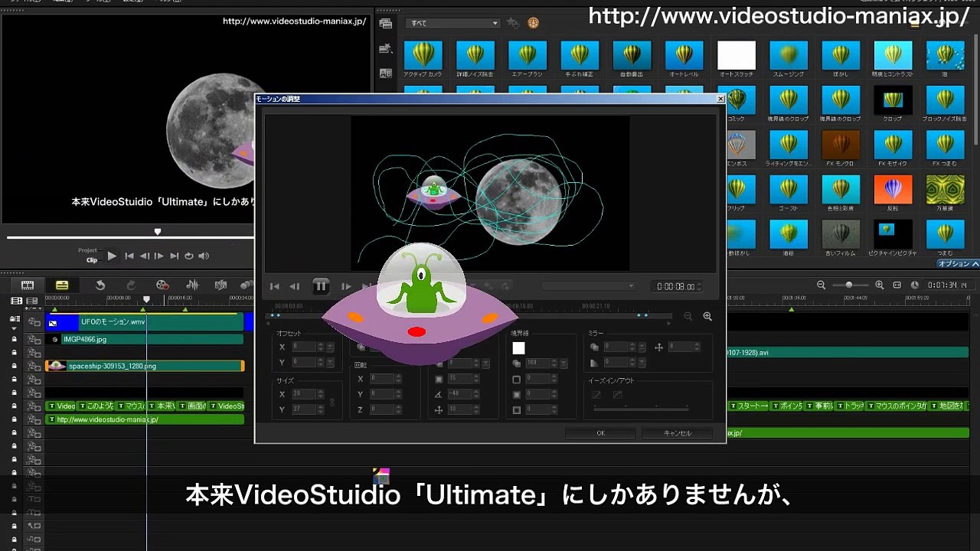Screen dimensions: 980x551
Task: Zoom in the motion dialog keyframe timeline
Action: [x=707, y=316]
